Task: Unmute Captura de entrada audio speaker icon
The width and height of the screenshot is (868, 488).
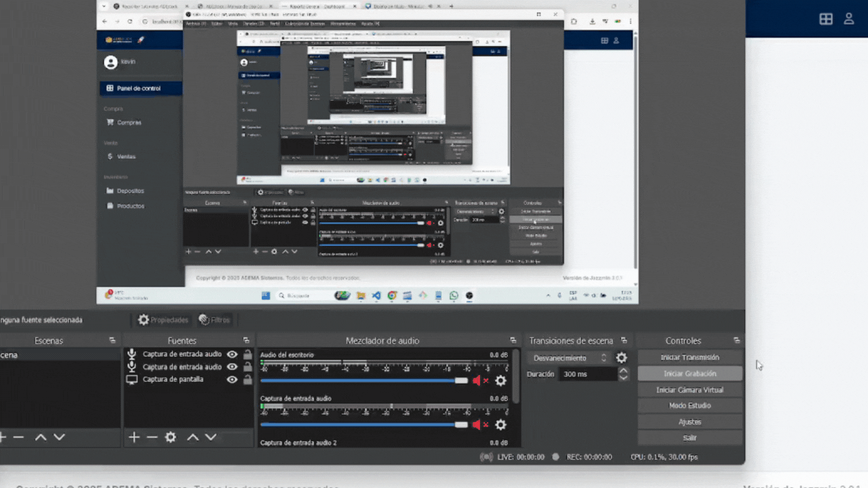Action: pos(480,425)
